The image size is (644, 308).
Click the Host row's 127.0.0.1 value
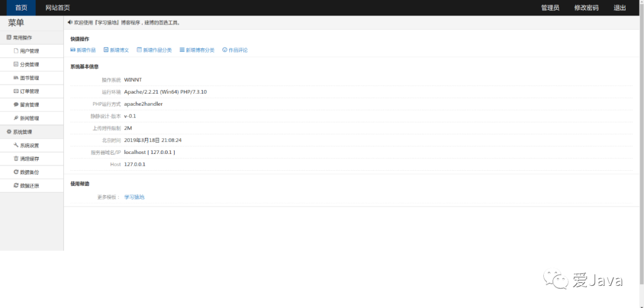click(135, 164)
